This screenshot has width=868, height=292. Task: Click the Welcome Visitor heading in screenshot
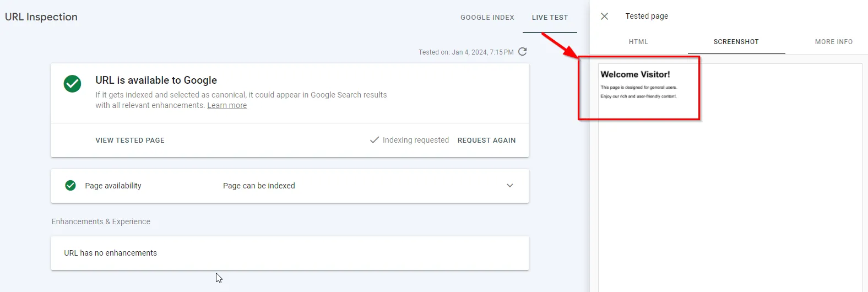(635, 74)
